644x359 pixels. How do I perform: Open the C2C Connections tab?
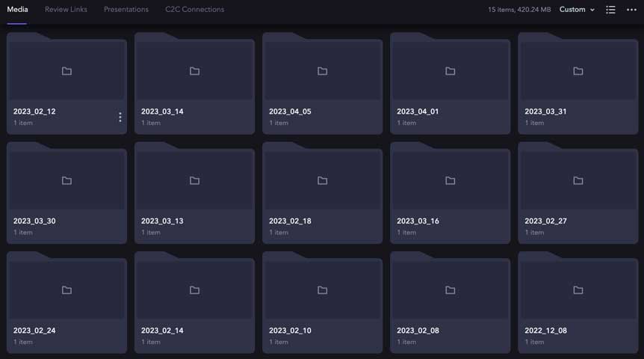194,10
